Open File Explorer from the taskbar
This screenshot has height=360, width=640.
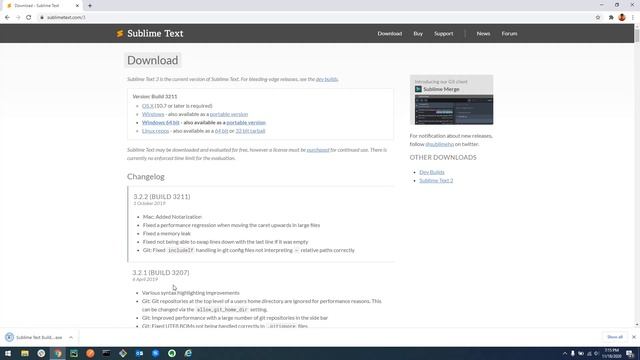click(x=25, y=353)
